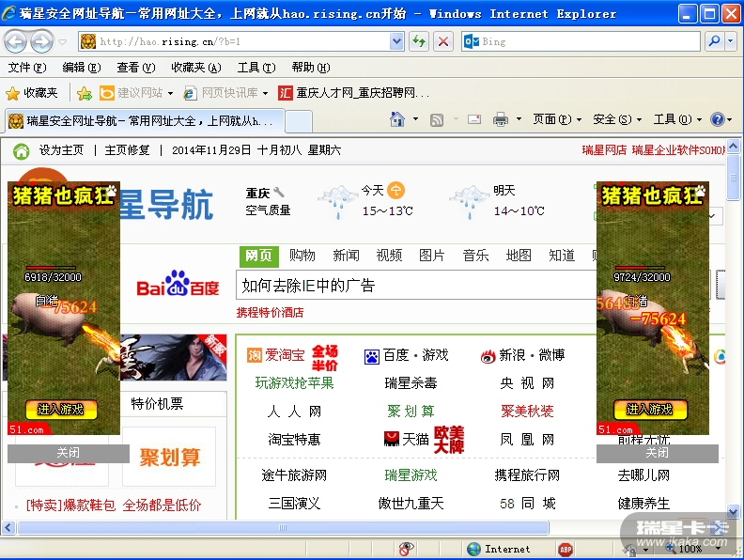Click the vertical scrollbar up arrow
The width and height of the screenshot is (744, 560).
(733, 147)
